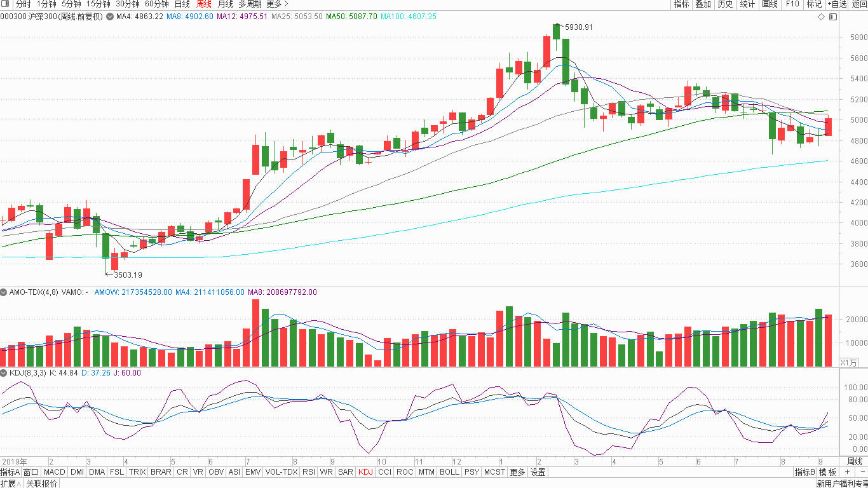Switch indicator to PSY
Screen dimensions: 868x488
(x=471, y=472)
